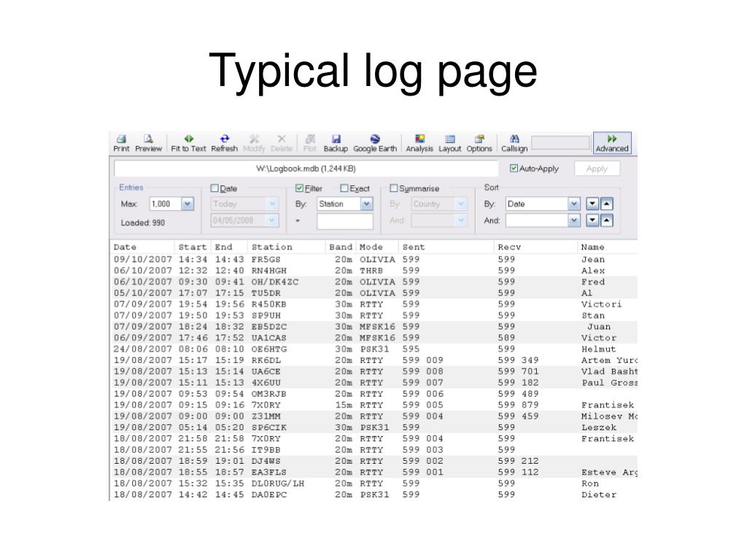Open the Filter By Station dropdown
The height and width of the screenshot is (560, 747).
click(x=366, y=204)
